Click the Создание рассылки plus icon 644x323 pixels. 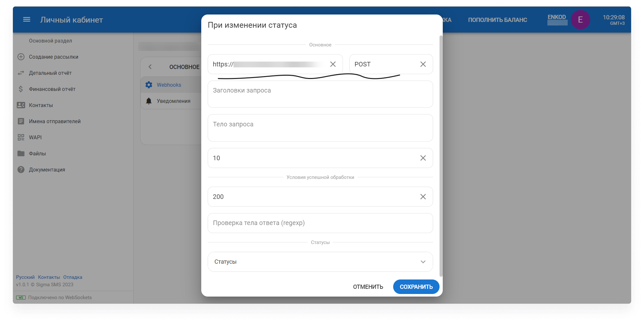tap(21, 57)
